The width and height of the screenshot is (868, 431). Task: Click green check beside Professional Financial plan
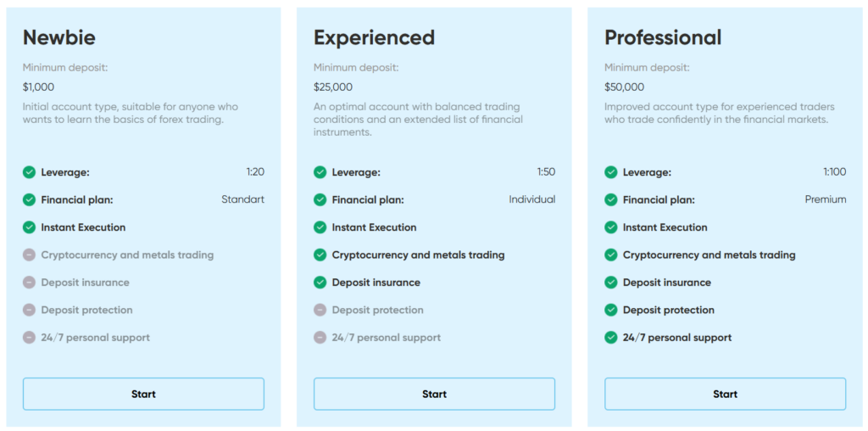click(x=610, y=199)
